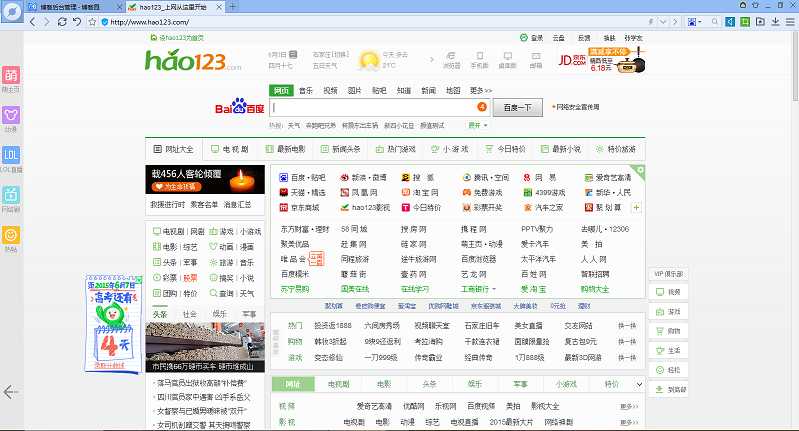This screenshot has height=431, width=799.
Task: Expand the category tab strip with the down chevron
Action: click(x=639, y=384)
